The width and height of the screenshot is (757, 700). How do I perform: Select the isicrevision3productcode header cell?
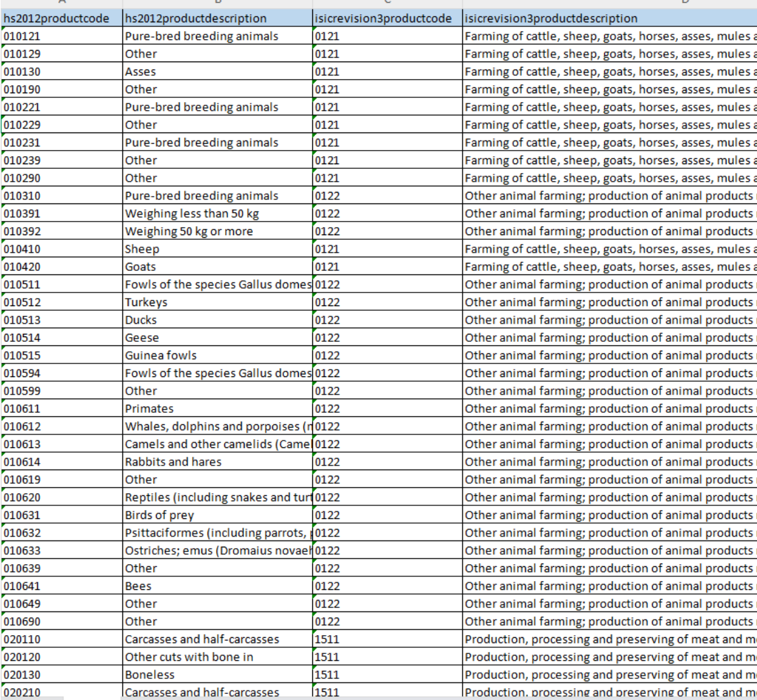[388, 18]
